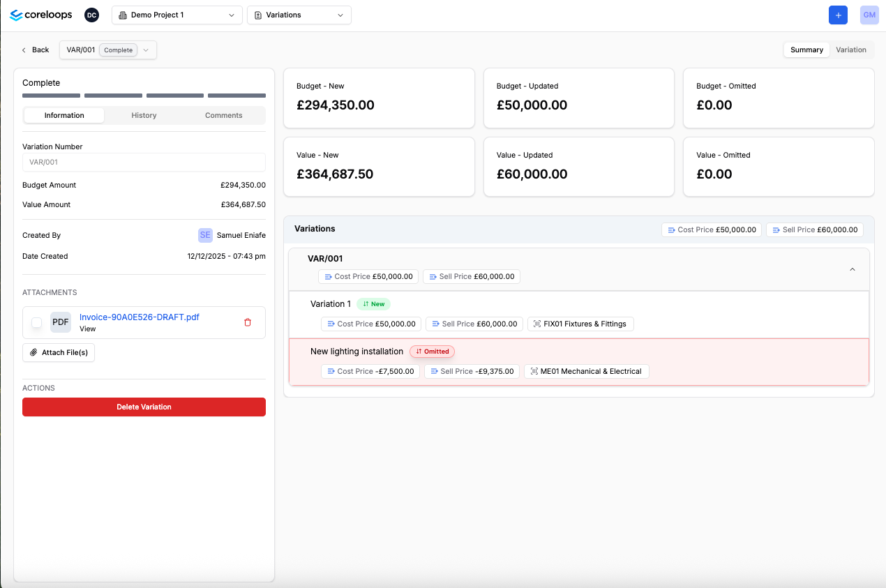Open the Demo Project 1 dropdown
886x588 pixels.
coord(177,15)
